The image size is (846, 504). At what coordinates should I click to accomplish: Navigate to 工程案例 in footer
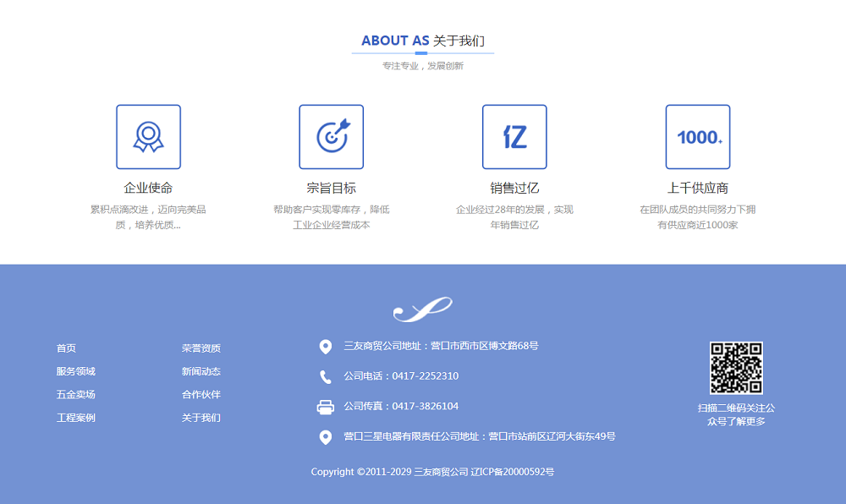[x=76, y=418]
